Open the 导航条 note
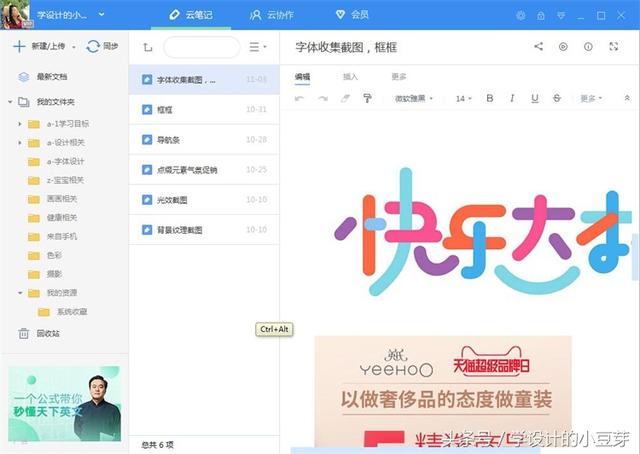 [204, 140]
